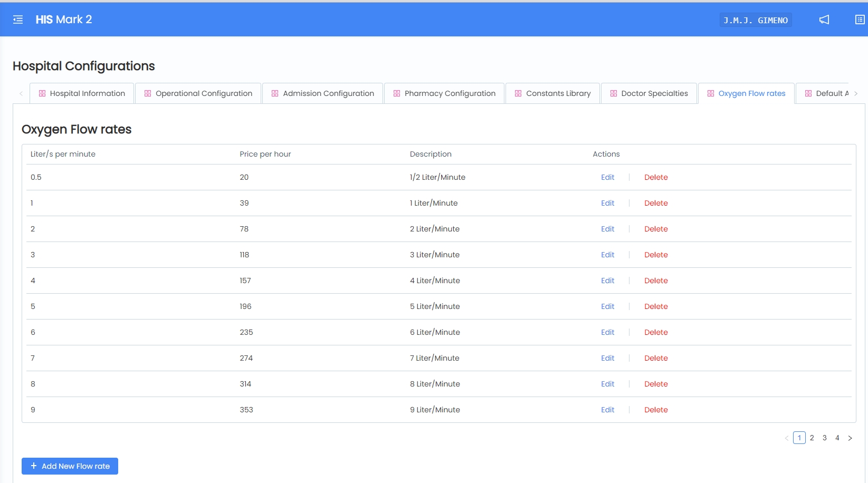Jump to page 3 of flow rates
Screen dimensions: 868x483
824,438
